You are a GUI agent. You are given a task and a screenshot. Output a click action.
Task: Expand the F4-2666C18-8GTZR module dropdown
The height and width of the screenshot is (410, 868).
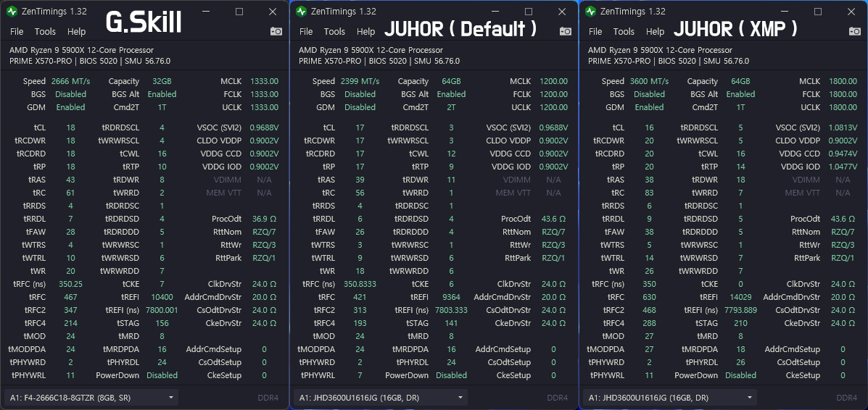pyautogui.click(x=91, y=397)
